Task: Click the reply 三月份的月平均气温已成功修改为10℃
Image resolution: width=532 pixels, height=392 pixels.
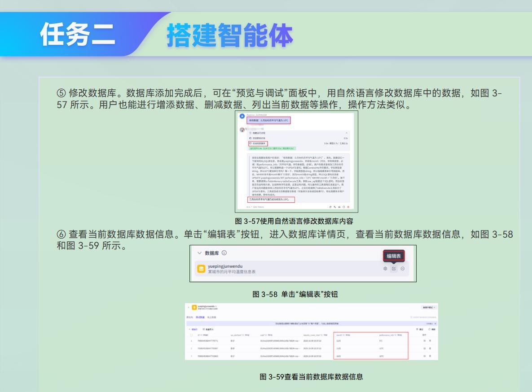Action: (271, 200)
